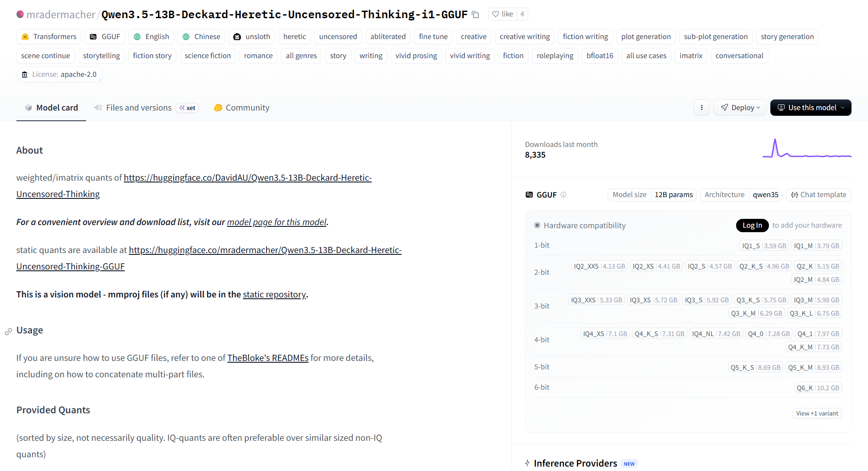
Task: Open the Files and versions tab
Action: click(x=146, y=108)
